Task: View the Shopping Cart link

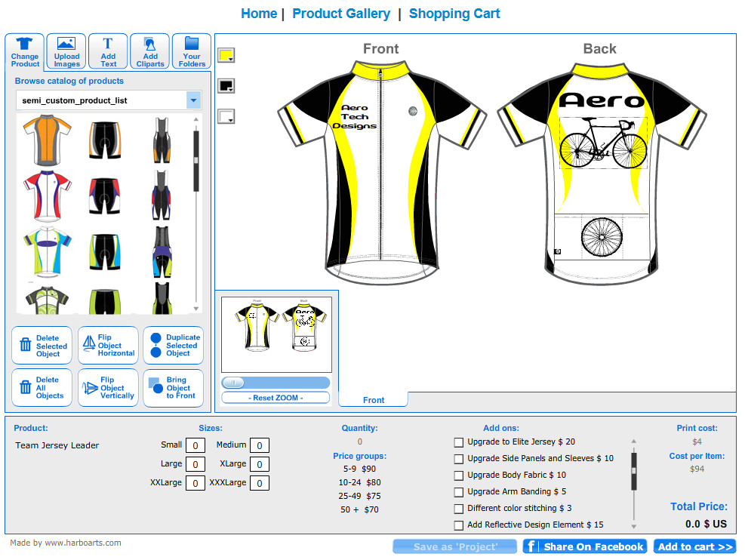Action: coord(454,14)
